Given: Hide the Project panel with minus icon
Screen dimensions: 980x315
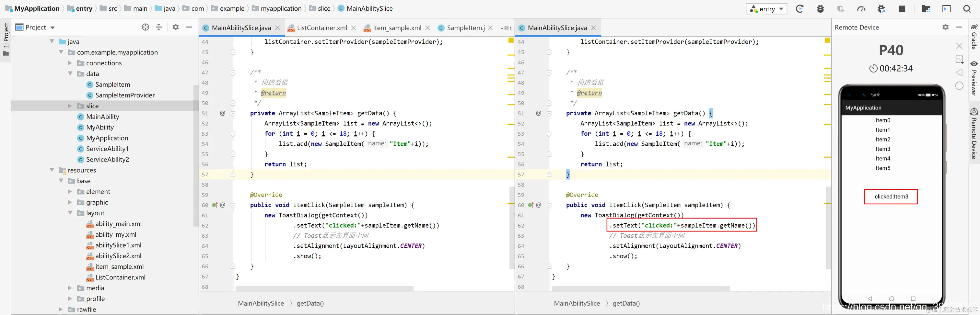Looking at the screenshot, I should pos(189,27).
